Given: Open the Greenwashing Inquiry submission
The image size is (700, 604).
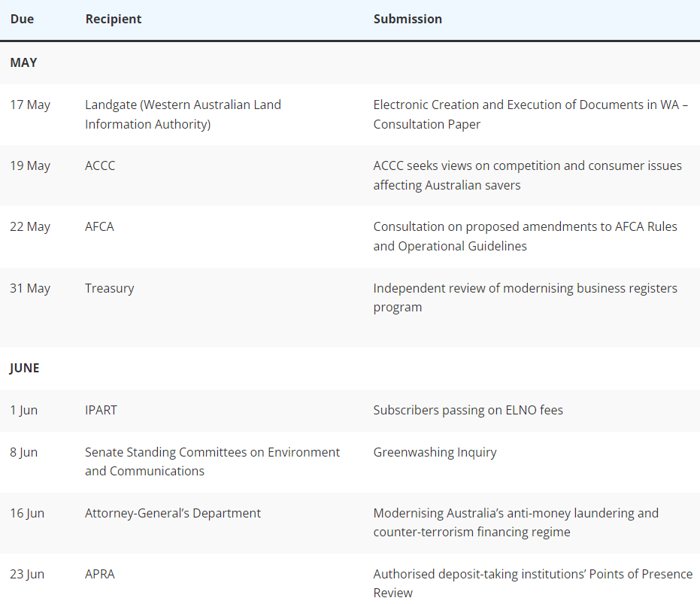Looking at the screenshot, I should pyautogui.click(x=435, y=452).
